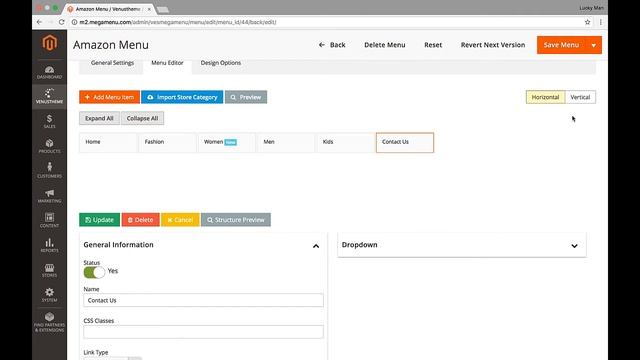Select the Home menu item

click(x=108, y=142)
